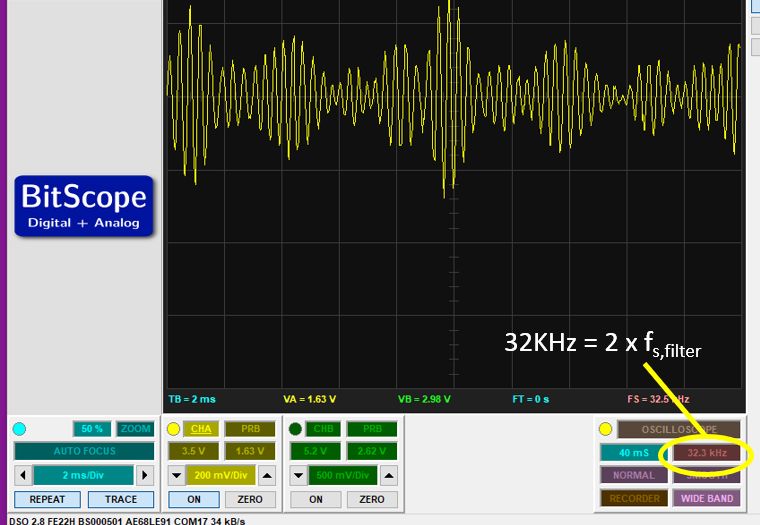The image size is (760, 525).
Task: Click the CHA PRB probe button
Action: 251,429
